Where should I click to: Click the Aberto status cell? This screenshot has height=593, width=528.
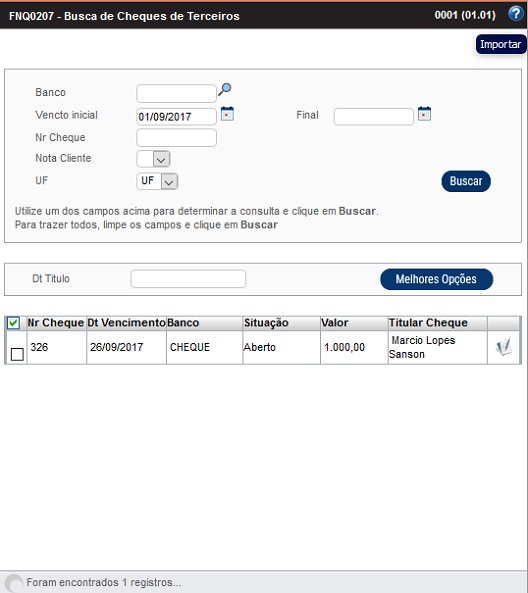[281, 348]
